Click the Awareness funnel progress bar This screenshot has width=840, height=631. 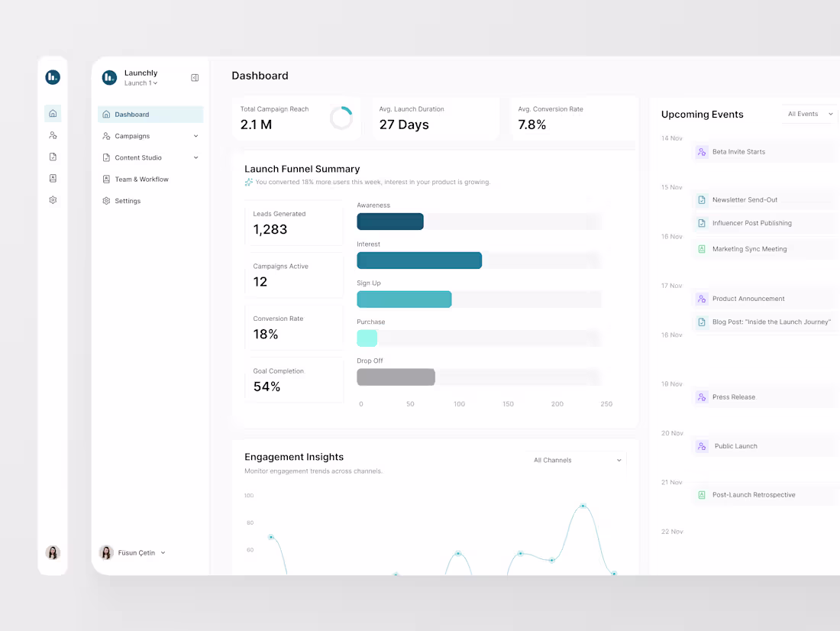[x=389, y=221]
